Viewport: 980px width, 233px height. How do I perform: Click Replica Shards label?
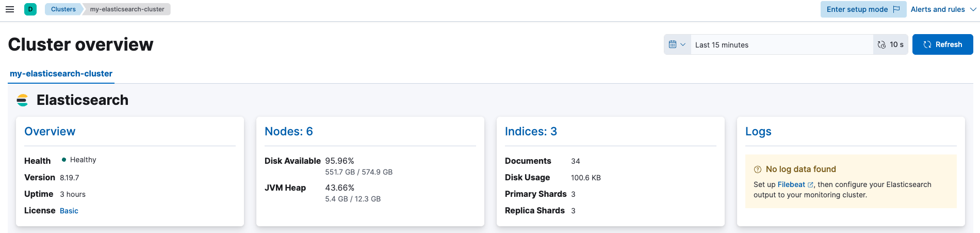[535, 210]
